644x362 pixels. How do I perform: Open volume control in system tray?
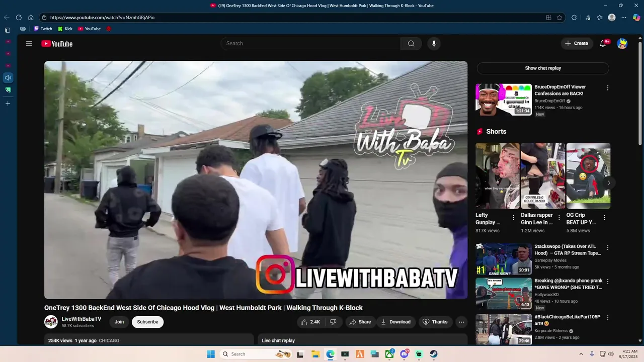pyautogui.click(x=611, y=354)
